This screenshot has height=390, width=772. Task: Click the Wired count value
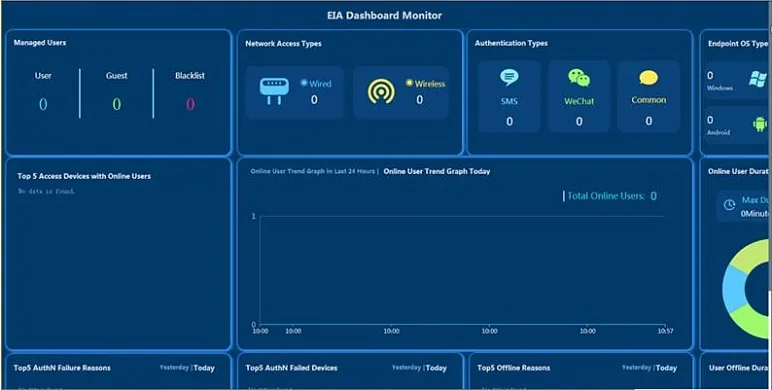(x=314, y=100)
